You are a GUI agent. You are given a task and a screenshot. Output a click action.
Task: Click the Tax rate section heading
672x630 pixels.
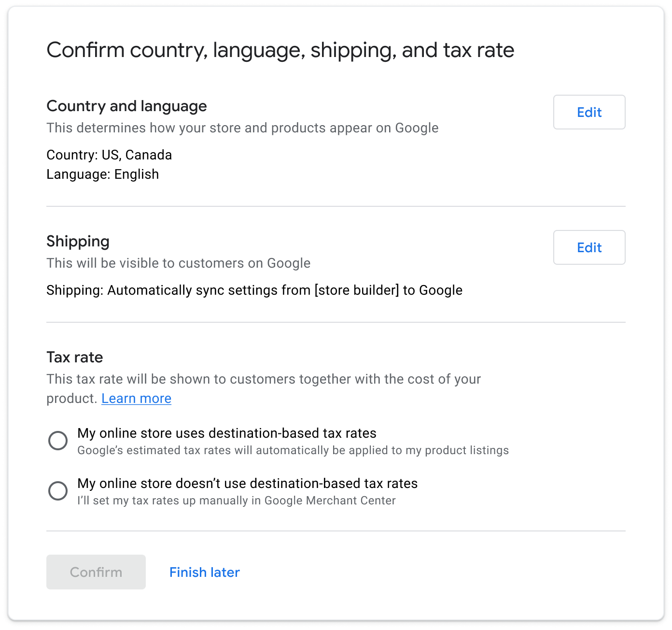[75, 358]
